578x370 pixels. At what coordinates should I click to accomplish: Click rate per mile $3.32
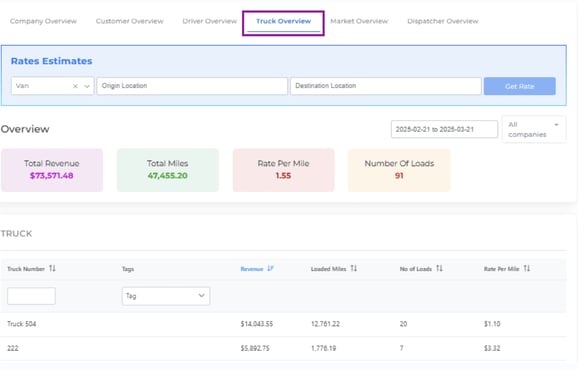point(492,348)
